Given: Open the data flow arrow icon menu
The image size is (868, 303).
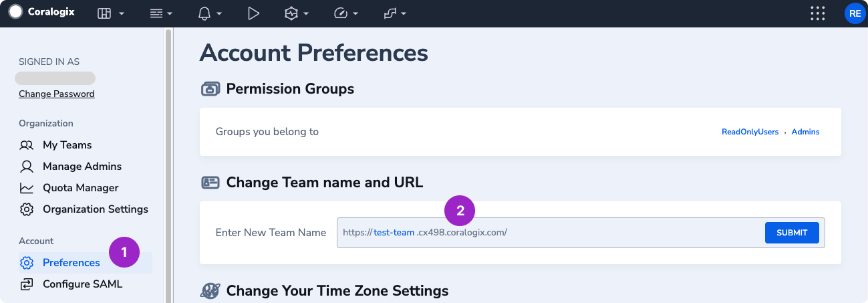Looking at the screenshot, I should coord(390,13).
